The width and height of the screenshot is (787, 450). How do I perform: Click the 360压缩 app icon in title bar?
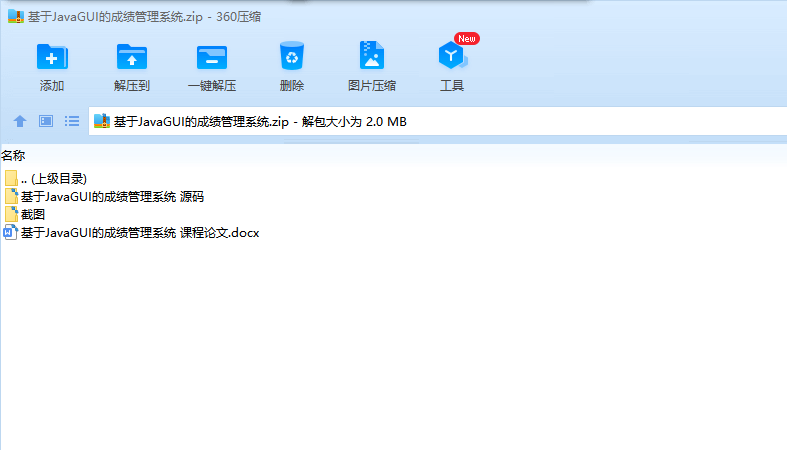coord(16,17)
